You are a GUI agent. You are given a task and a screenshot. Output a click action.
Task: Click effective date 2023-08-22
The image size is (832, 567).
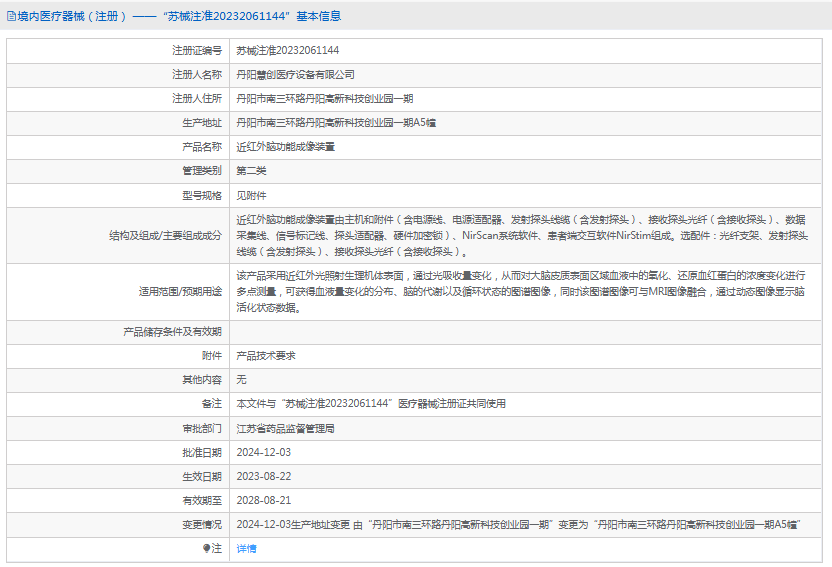coord(264,476)
